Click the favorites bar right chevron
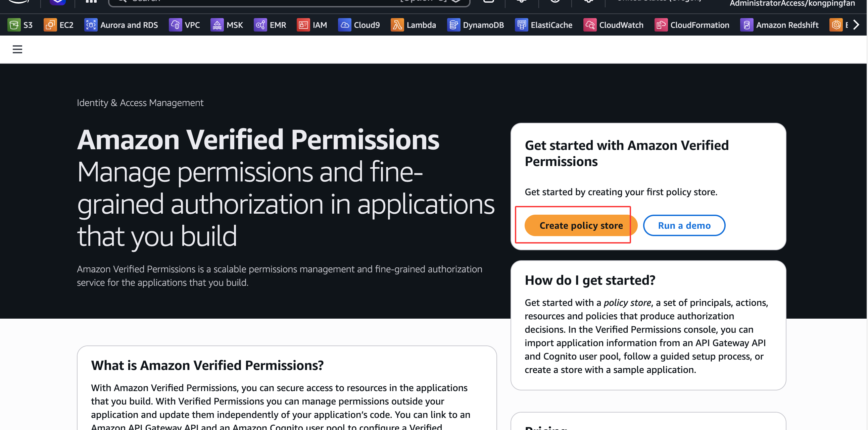868x430 pixels. point(856,25)
